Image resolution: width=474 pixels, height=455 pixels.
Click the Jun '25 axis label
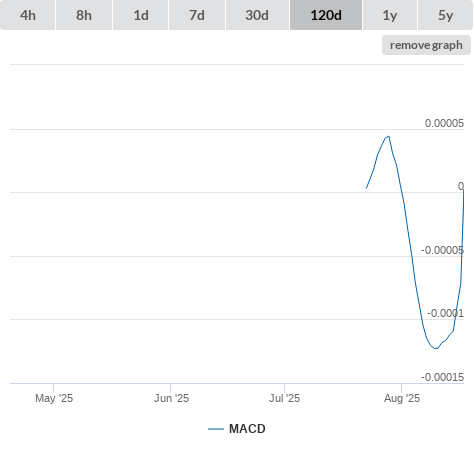[171, 398]
